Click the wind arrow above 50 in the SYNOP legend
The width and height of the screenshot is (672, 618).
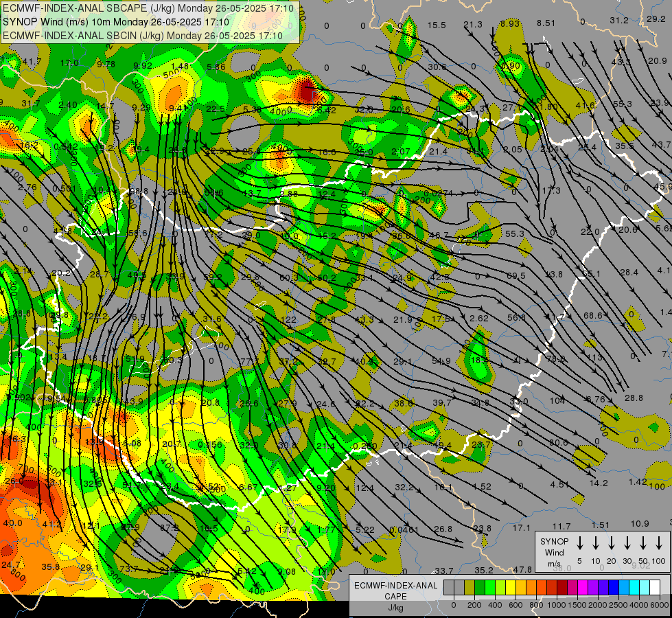pyautogui.click(x=643, y=543)
